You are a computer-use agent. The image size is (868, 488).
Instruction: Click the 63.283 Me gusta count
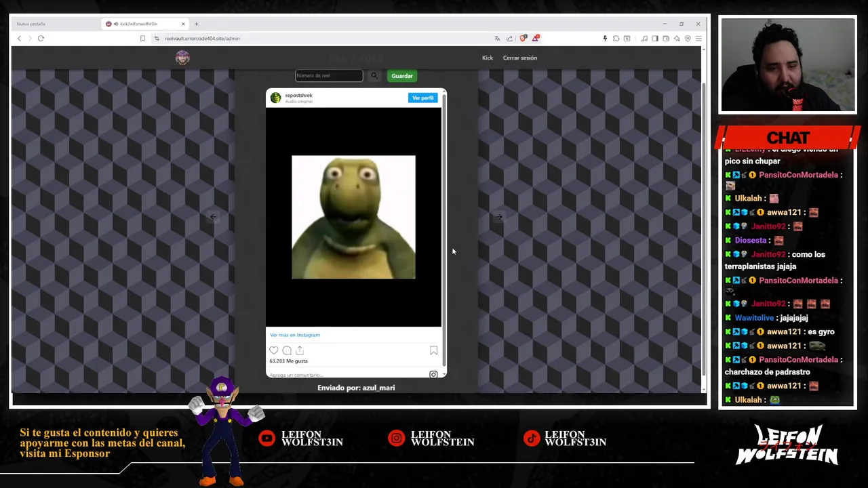(x=288, y=361)
